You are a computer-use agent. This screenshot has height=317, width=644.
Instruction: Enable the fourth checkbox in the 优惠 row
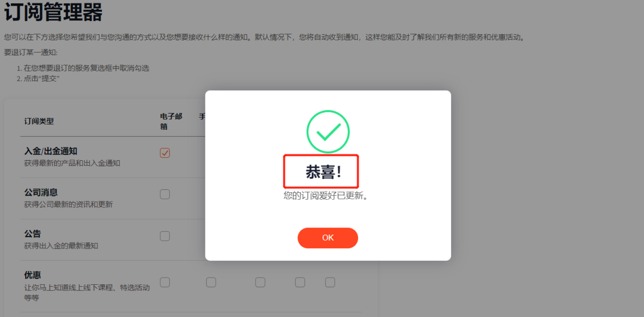[300, 282]
